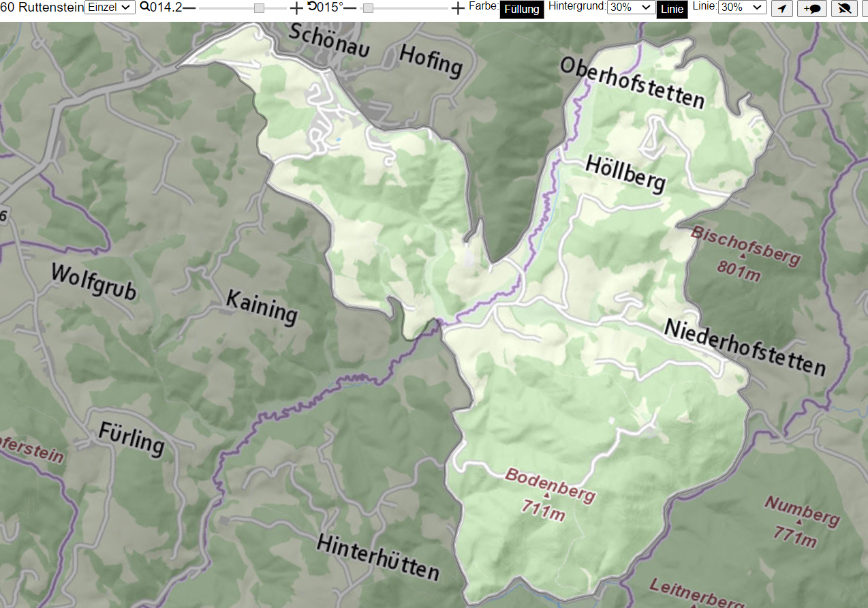The height and width of the screenshot is (608, 868).
Task: Click the rotation plus icon
Action: [458, 8]
